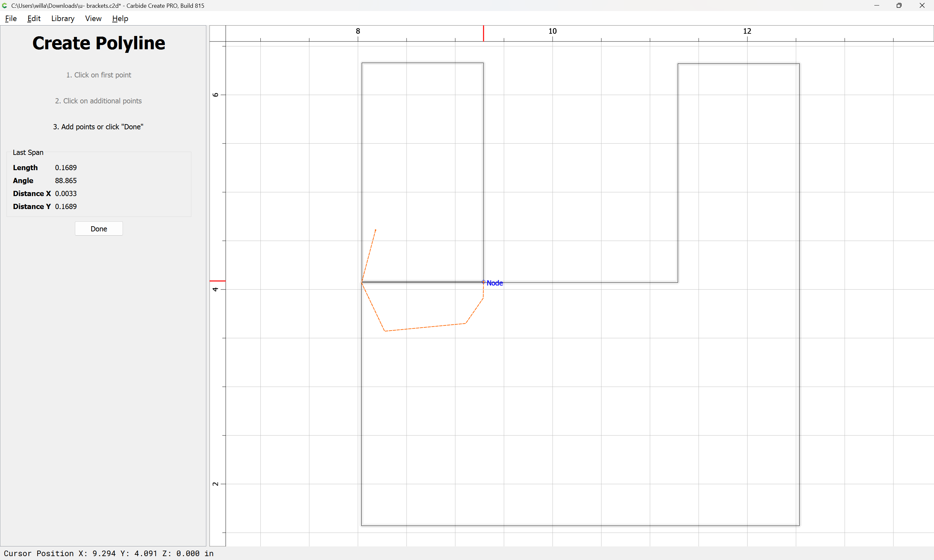Click the 'Click on additional points' instruction
Image resolution: width=934 pixels, height=560 pixels.
99,101
